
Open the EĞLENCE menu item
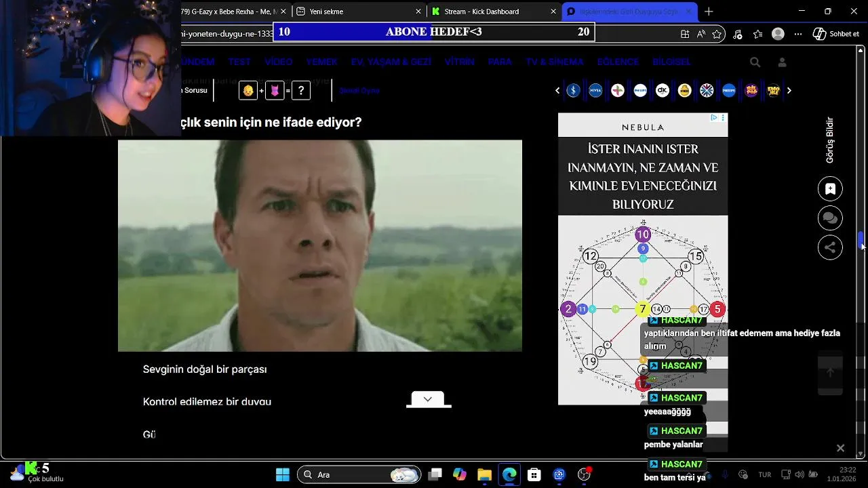618,62
